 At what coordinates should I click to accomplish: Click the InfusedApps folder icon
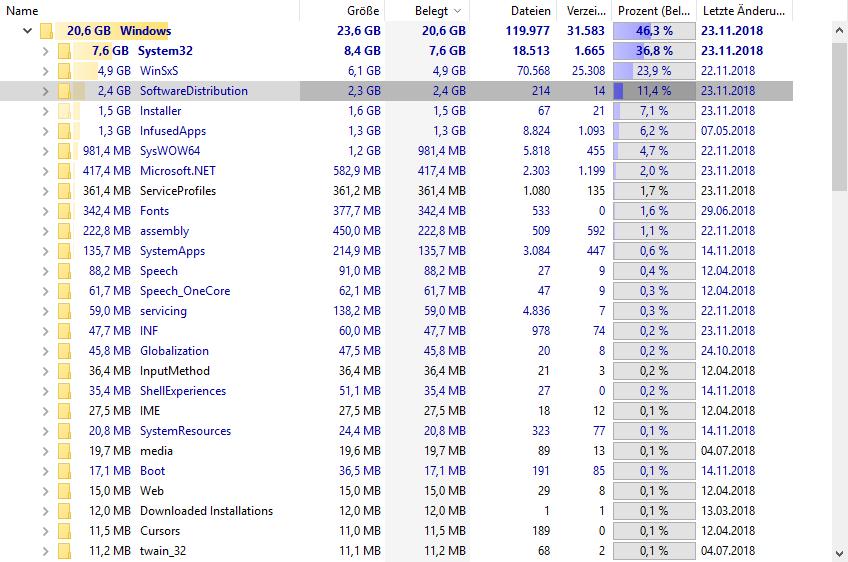(64, 131)
